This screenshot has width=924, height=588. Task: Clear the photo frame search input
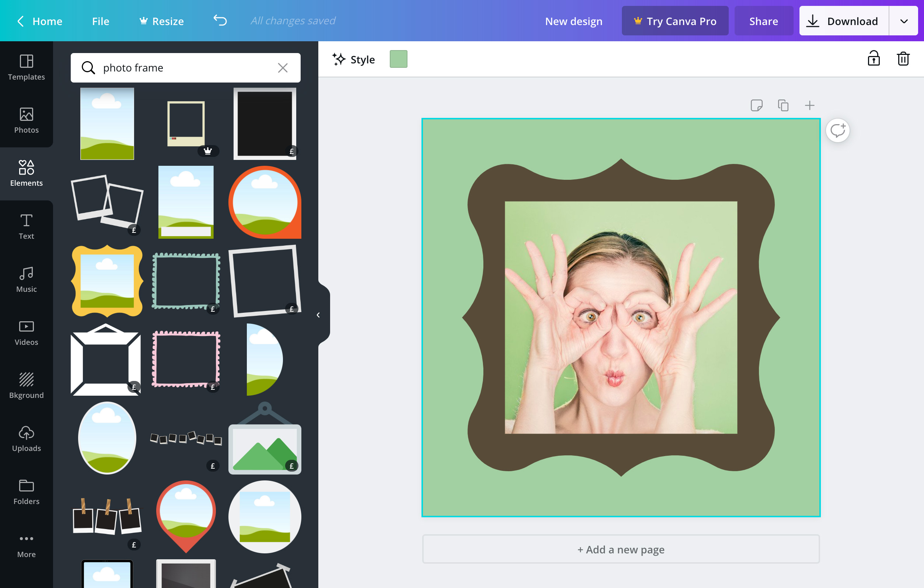(x=283, y=67)
